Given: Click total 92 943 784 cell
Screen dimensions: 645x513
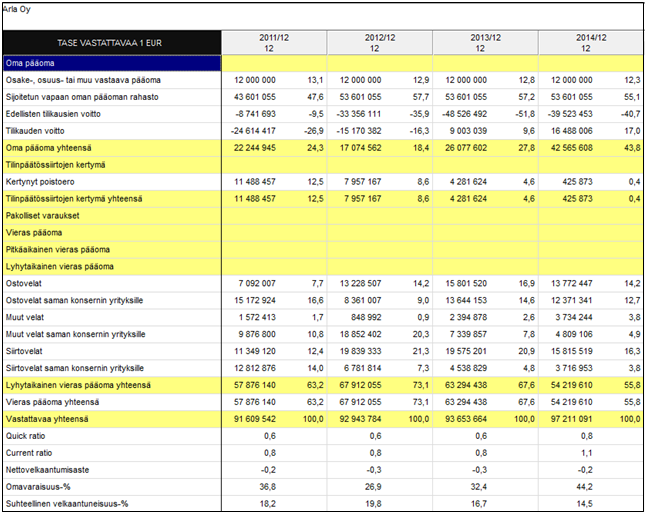Looking at the screenshot, I should point(360,419).
